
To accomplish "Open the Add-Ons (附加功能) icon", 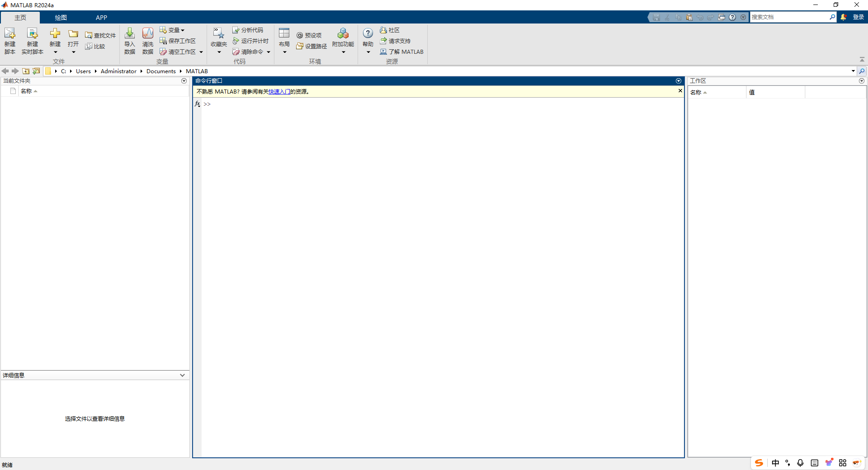I will pos(343,34).
